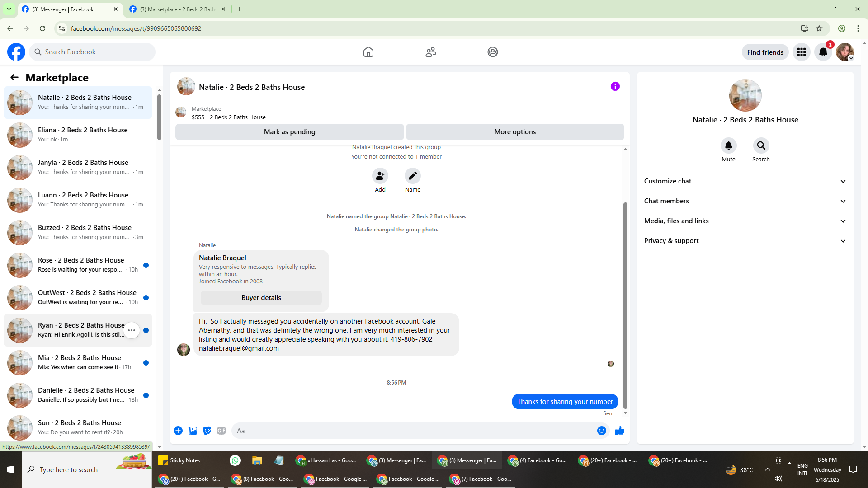This screenshot has width=868, height=488.
Task: Expand the Chat members section
Action: [745, 201]
